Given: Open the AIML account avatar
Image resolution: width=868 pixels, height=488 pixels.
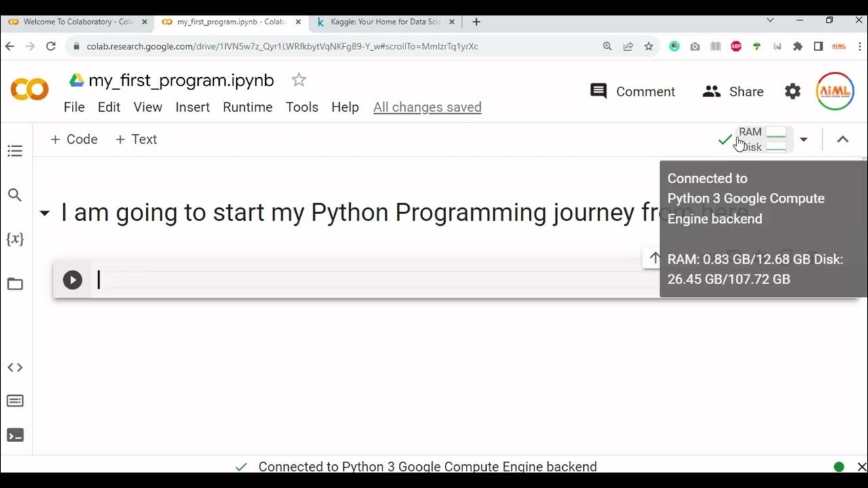Looking at the screenshot, I should 835,91.
